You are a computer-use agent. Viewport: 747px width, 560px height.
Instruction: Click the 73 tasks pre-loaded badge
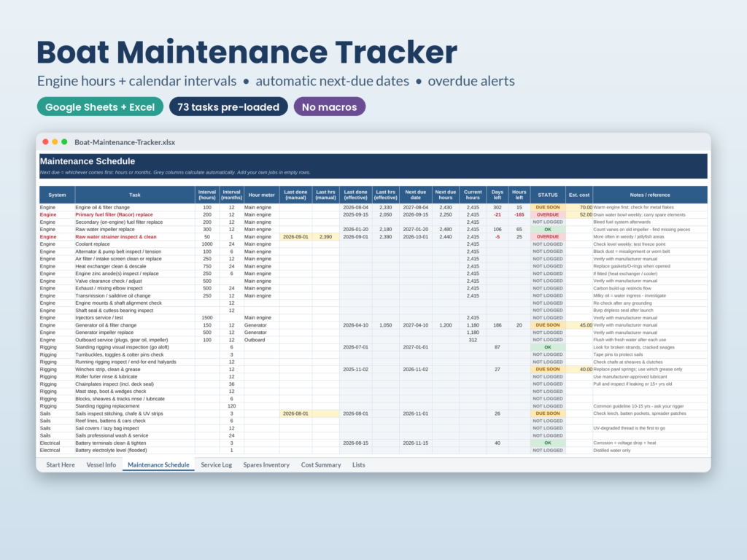click(x=228, y=106)
